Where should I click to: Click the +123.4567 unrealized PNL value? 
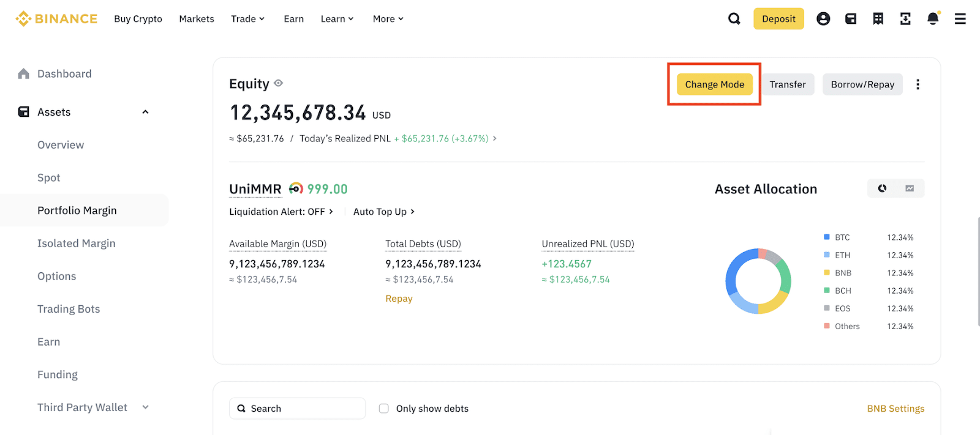pos(567,264)
